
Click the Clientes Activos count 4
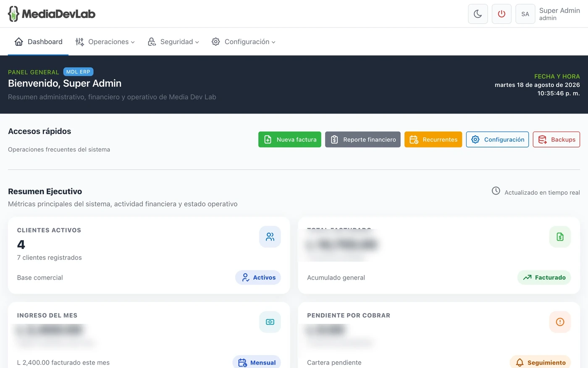[x=21, y=244]
